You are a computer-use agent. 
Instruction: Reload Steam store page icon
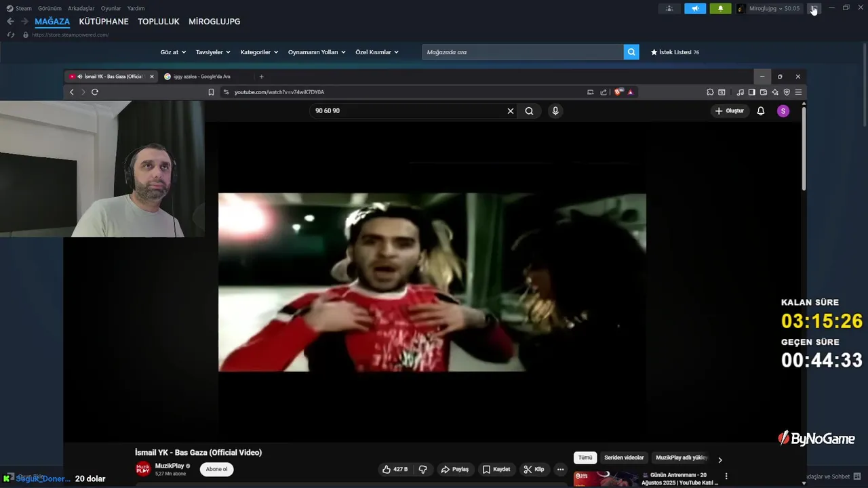pos(10,35)
